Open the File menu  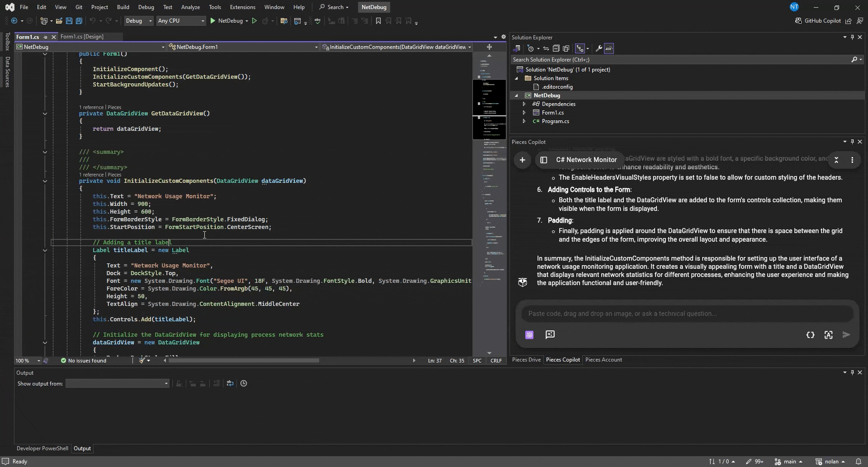pos(24,7)
